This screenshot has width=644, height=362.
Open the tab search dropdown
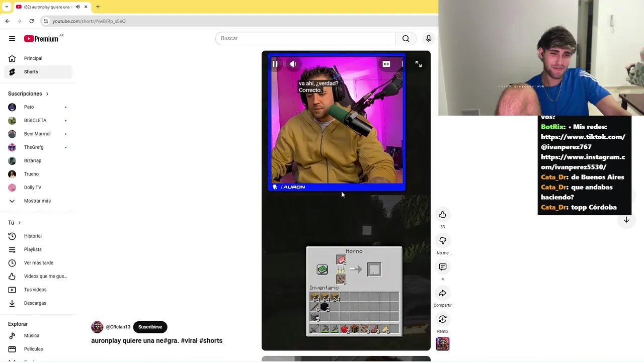pos(7,7)
